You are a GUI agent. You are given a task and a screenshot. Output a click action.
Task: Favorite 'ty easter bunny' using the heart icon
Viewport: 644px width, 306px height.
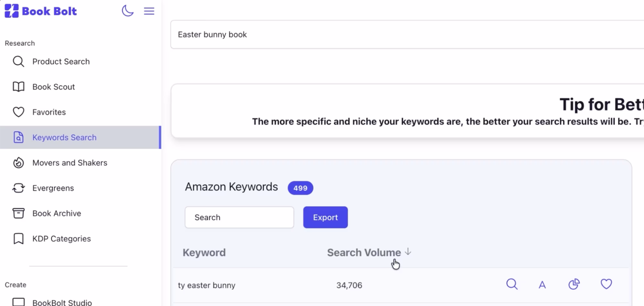tap(606, 284)
